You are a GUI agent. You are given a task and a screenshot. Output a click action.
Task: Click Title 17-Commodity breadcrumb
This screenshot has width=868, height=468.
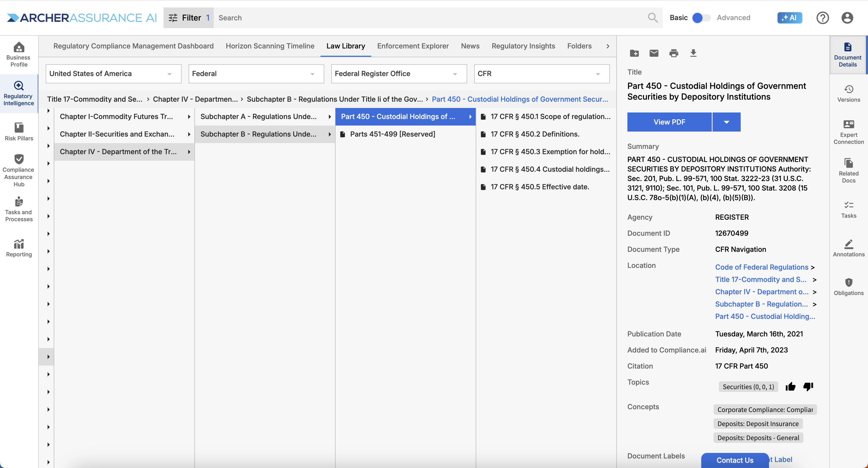coord(95,99)
